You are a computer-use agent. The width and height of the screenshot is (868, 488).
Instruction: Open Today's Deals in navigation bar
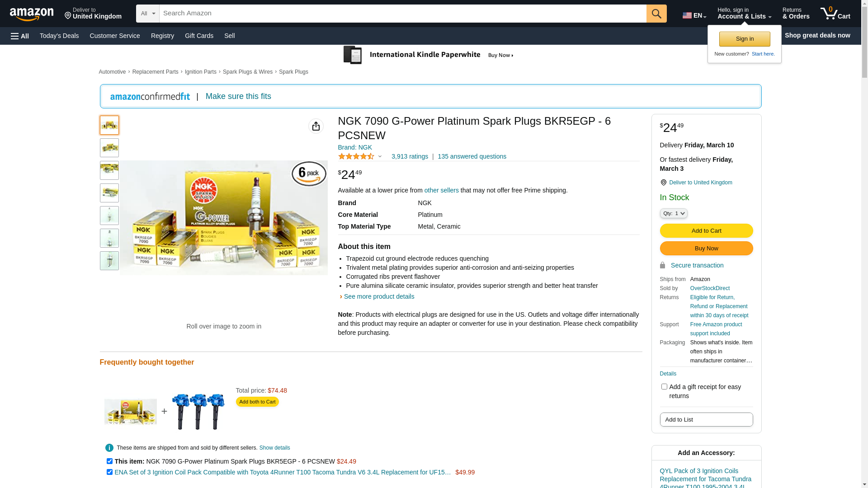coord(59,36)
